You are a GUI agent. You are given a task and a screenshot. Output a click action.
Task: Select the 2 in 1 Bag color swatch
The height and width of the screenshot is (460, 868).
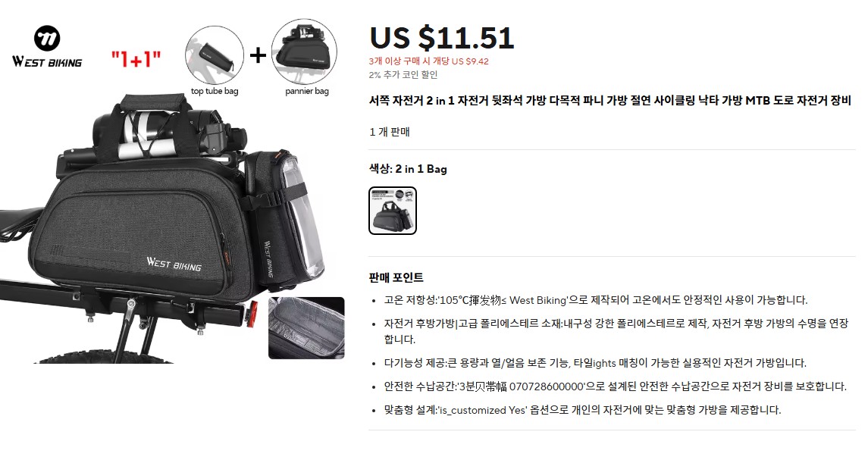pos(393,211)
